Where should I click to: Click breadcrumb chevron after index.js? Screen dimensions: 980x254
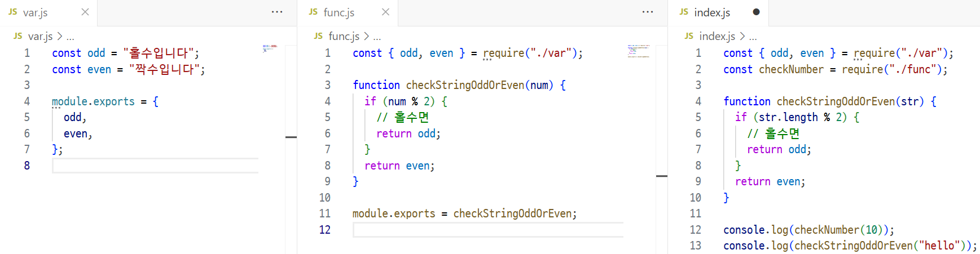click(x=742, y=37)
